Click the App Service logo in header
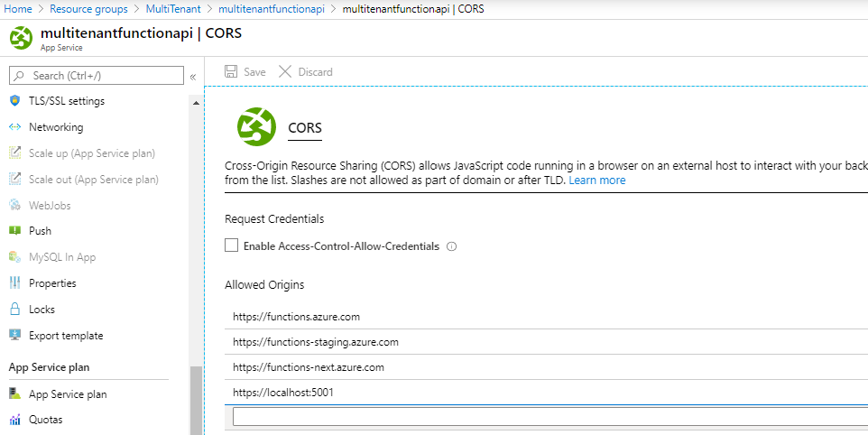 coord(21,38)
